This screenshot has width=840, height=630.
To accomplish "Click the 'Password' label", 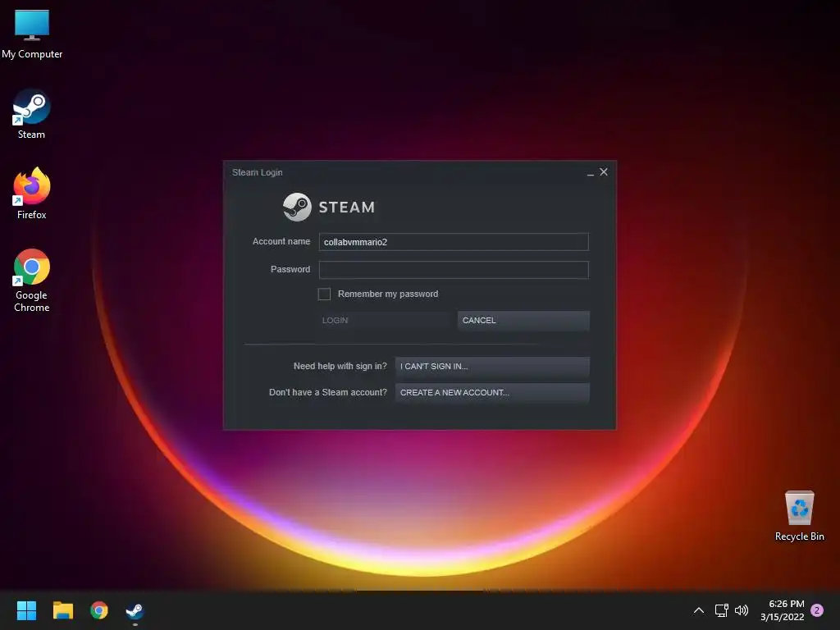I will tap(290, 269).
